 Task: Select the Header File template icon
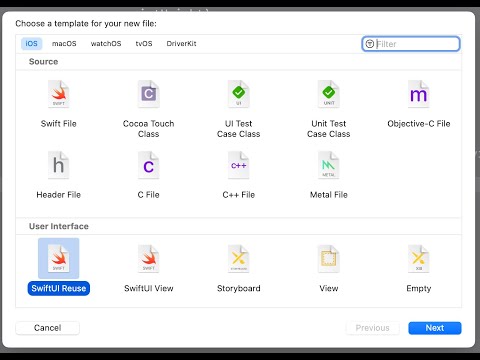click(x=59, y=165)
